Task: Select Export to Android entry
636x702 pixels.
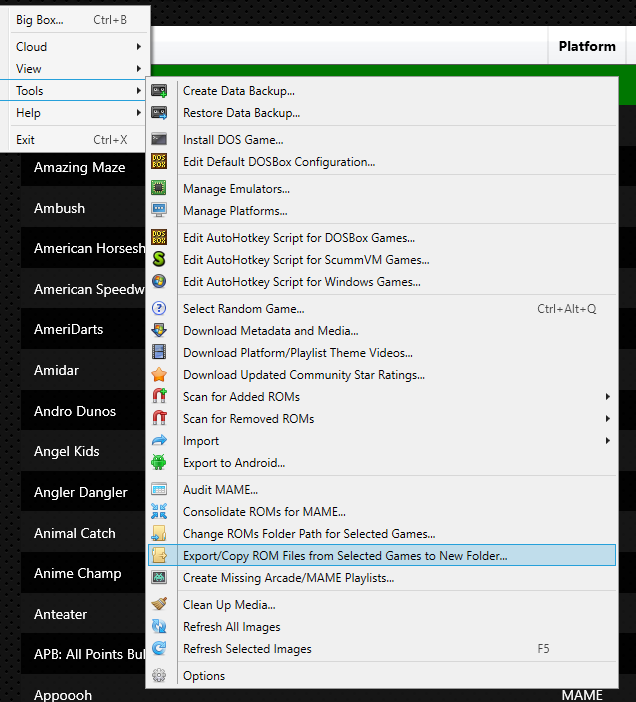Action: point(382,462)
